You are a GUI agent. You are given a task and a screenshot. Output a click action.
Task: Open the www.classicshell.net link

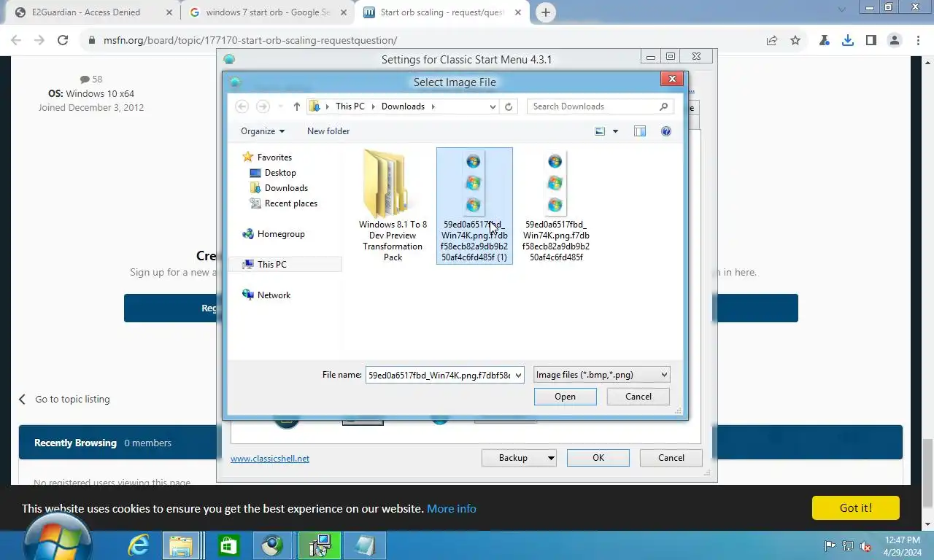click(270, 459)
